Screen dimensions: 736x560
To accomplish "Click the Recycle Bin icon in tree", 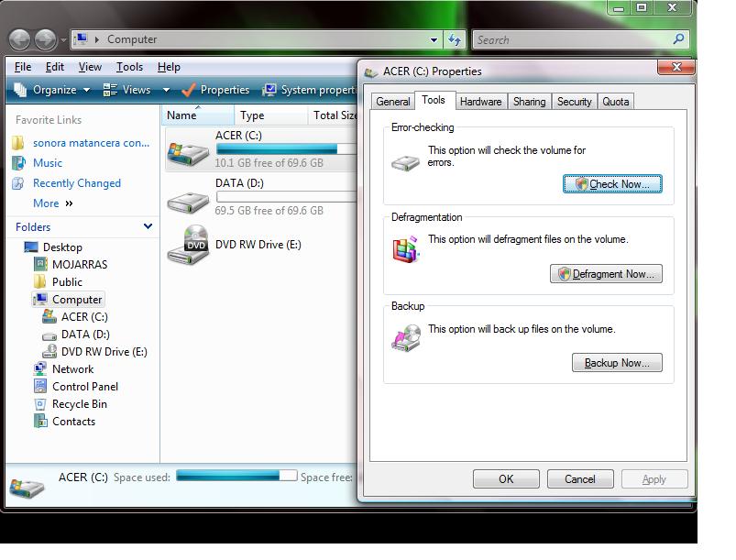I will [x=40, y=403].
